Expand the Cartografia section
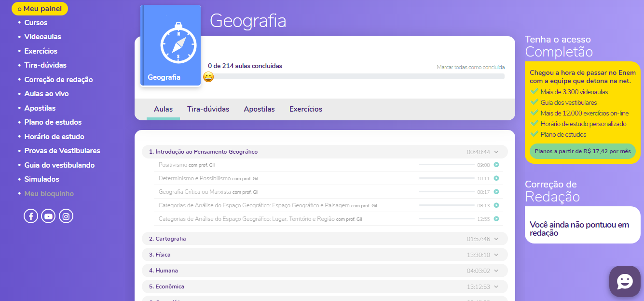644x301 pixels. click(496, 239)
